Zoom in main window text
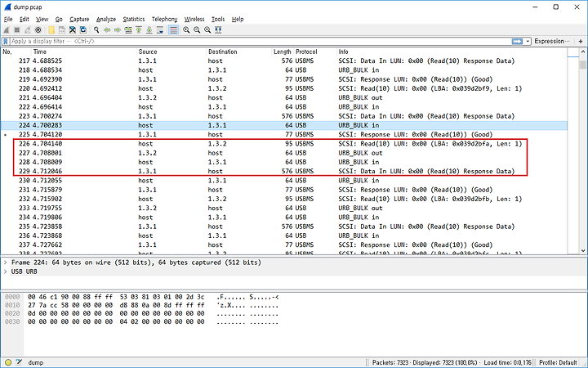Screen dimensions: 588x368 point(186,30)
